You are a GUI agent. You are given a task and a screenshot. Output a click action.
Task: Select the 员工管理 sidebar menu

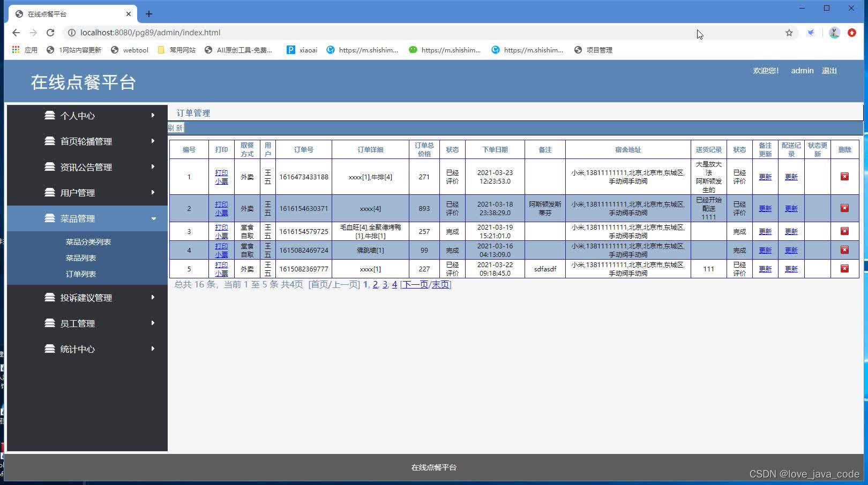tap(87, 323)
